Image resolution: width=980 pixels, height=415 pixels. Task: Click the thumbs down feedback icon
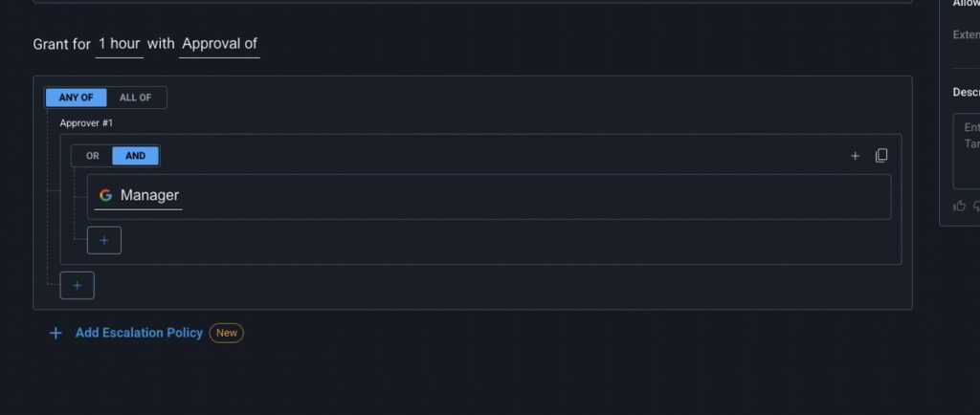coord(976,206)
